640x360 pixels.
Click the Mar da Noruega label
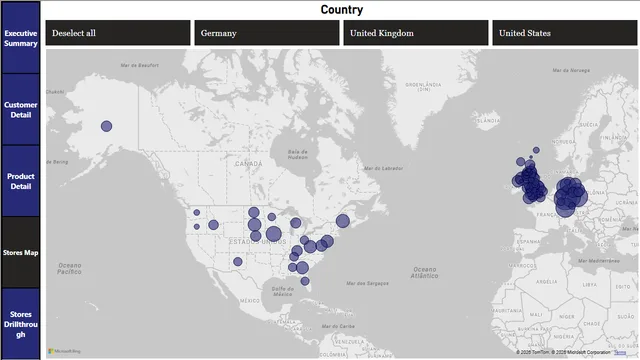click(x=571, y=70)
